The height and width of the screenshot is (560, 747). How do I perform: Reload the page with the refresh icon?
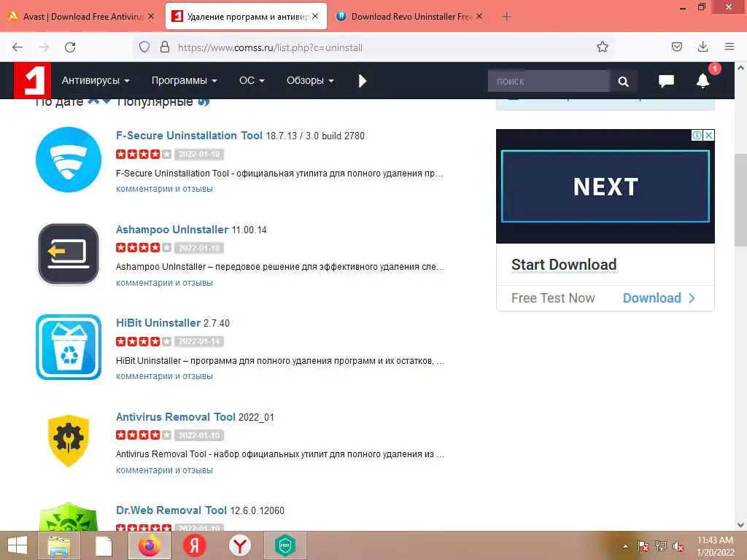tap(70, 47)
